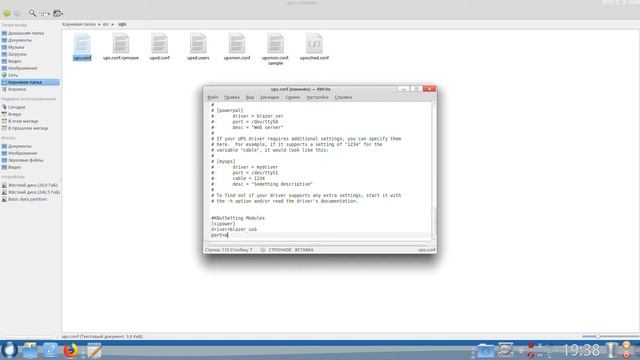Place cursor on the driver=blazer_usb line
This screenshot has height=360, width=640.
234,229
